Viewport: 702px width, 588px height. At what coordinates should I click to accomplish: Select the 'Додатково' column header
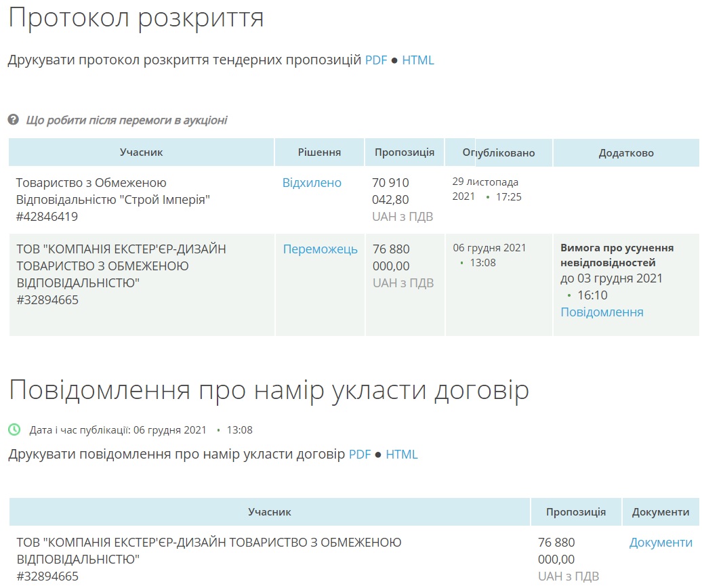click(x=626, y=152)
